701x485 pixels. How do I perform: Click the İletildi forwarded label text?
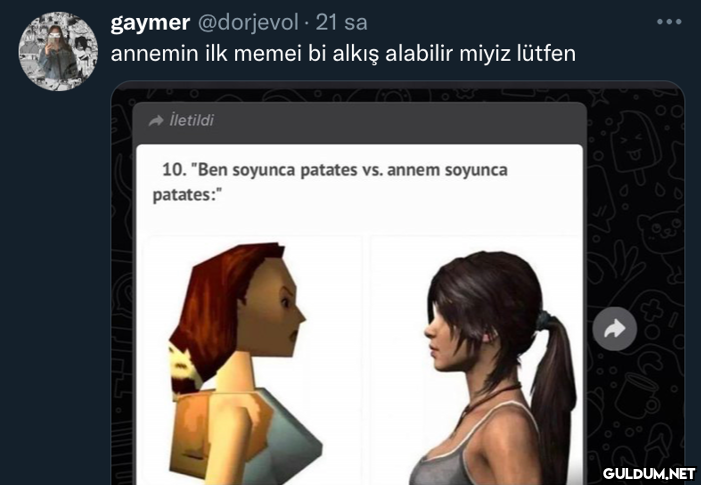click(191, 120)
